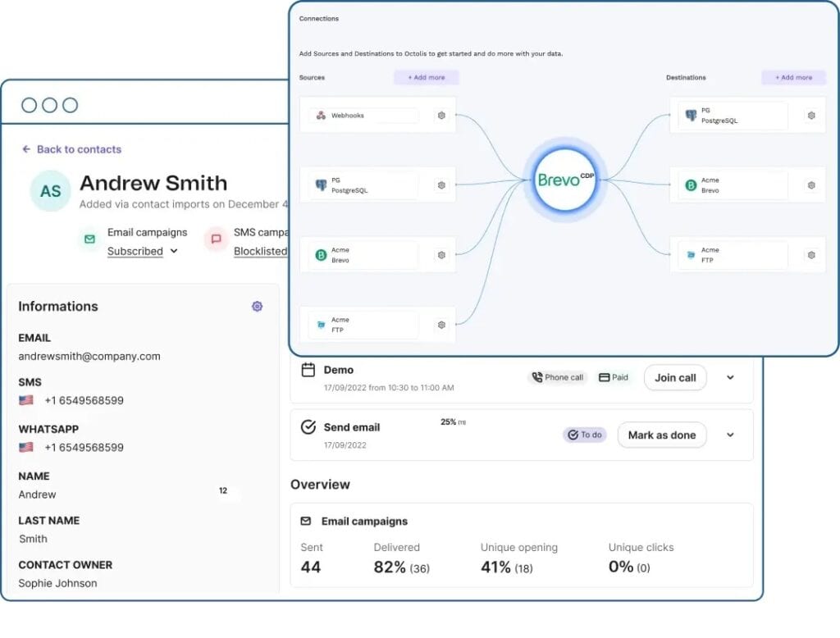Open settings gear for Webhooks source
Image resolution: width=840 pixels, height=638 pixels.
click(x=441, y=115)
